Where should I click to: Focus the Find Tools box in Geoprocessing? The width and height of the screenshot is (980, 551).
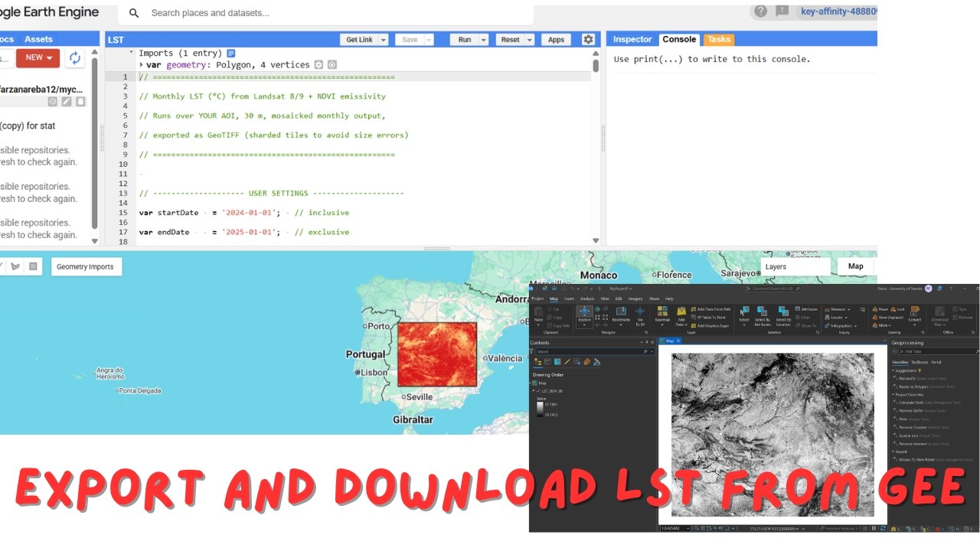pos(939,351)
